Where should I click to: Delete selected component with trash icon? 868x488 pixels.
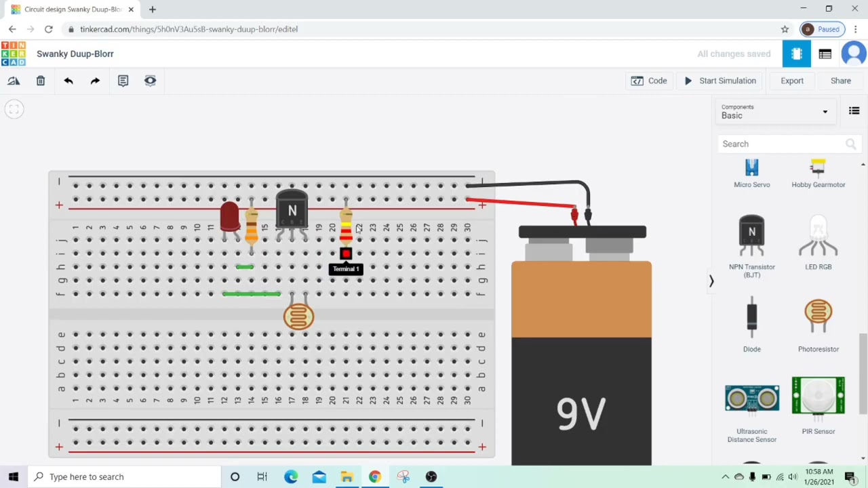coord(41,81)
